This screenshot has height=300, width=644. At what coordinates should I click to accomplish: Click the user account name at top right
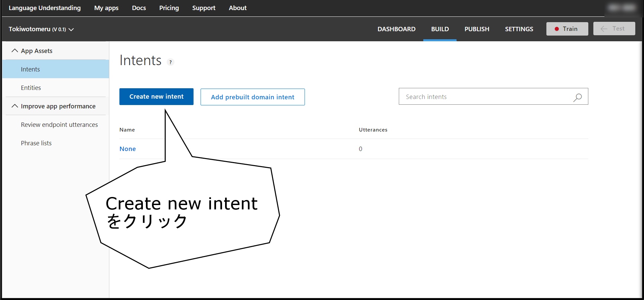622,8
